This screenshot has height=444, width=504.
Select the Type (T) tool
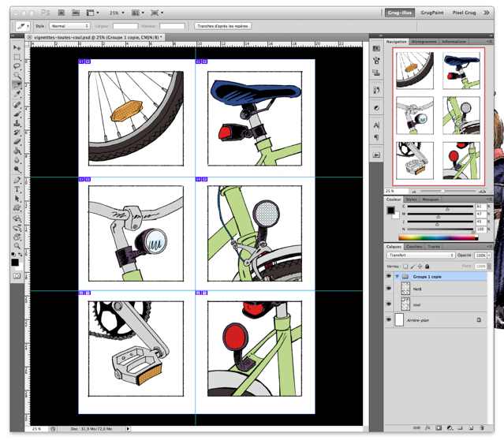(x=17, y=189)
